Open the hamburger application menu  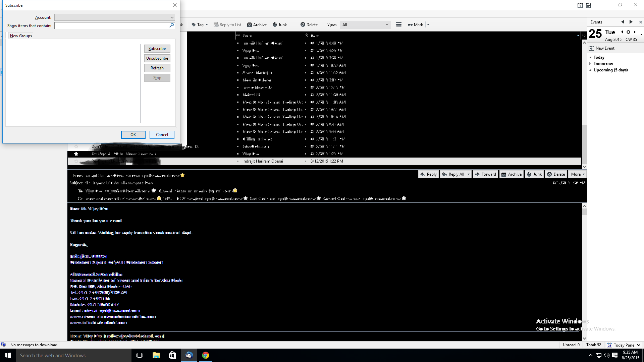(398, 24)
